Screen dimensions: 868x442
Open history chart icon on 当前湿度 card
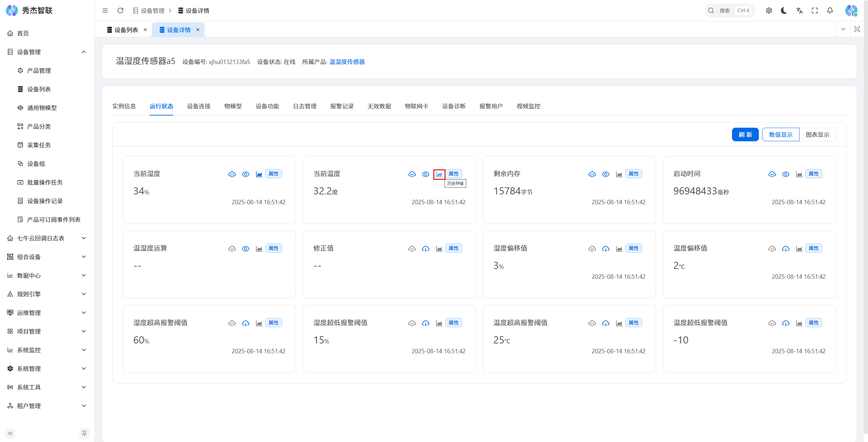259,174
